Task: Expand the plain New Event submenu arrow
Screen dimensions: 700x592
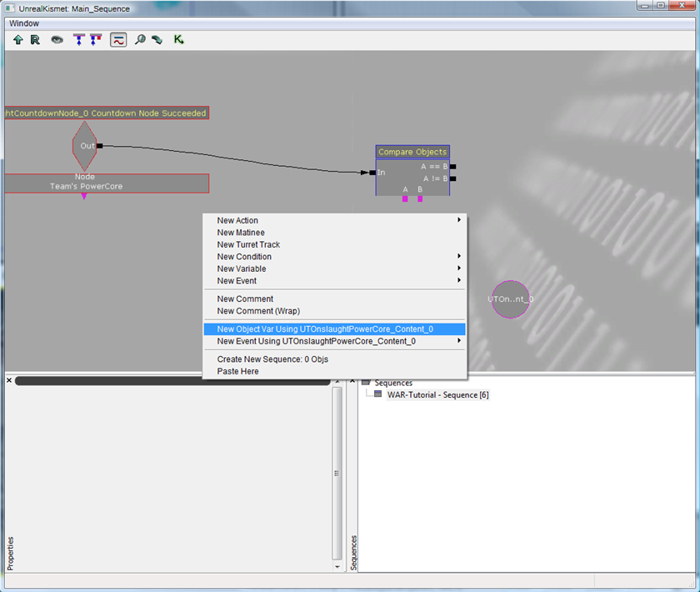Action: 459,280
